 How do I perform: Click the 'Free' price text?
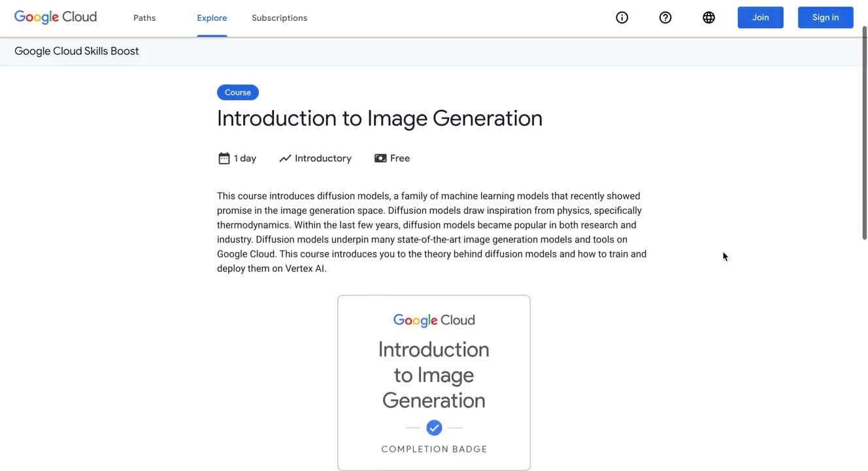coord(400,158)
